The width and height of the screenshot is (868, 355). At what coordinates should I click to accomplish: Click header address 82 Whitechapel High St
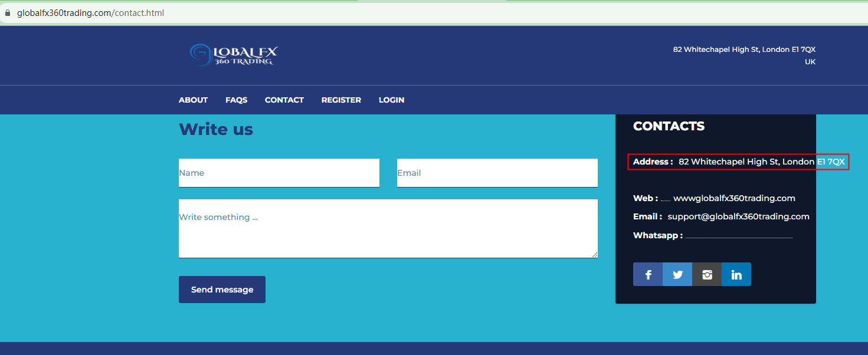tap(744, 50)
